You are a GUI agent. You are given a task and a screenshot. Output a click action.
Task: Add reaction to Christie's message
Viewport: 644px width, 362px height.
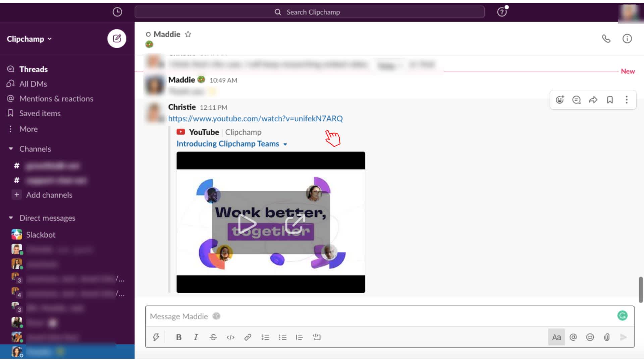point(560,100)
